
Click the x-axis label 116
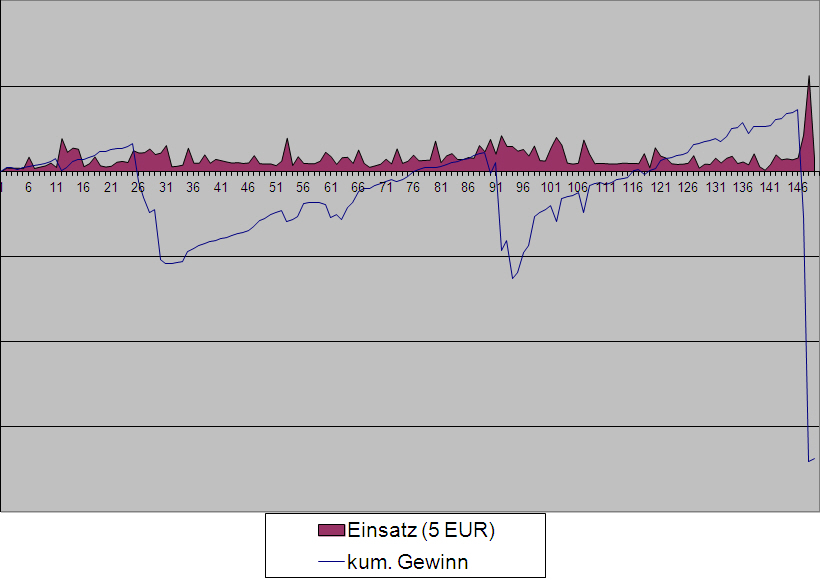click(633, 187)
